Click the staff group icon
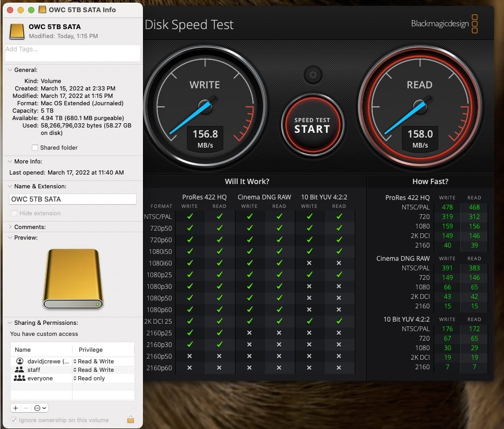The width and height of the screenshot is (504, 429). coord(19,370)
